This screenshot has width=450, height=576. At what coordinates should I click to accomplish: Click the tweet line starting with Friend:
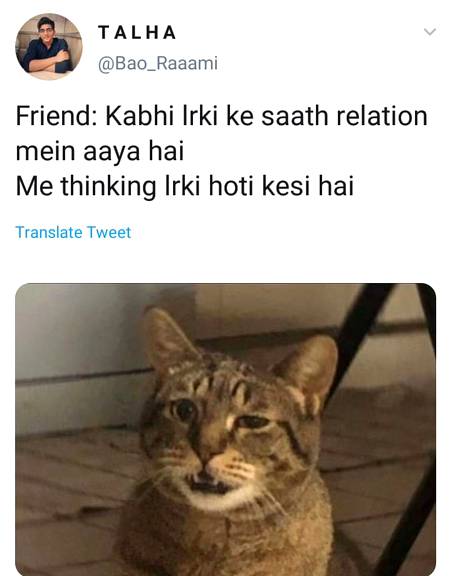(x=222, y=116)
